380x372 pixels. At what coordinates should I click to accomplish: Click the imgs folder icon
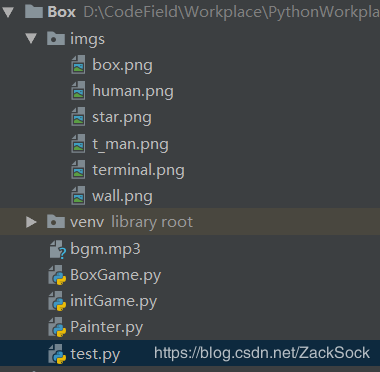point(56,39)
